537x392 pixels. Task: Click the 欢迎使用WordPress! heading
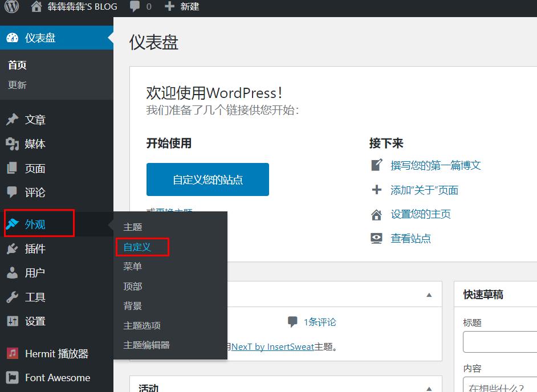point(214,93)
